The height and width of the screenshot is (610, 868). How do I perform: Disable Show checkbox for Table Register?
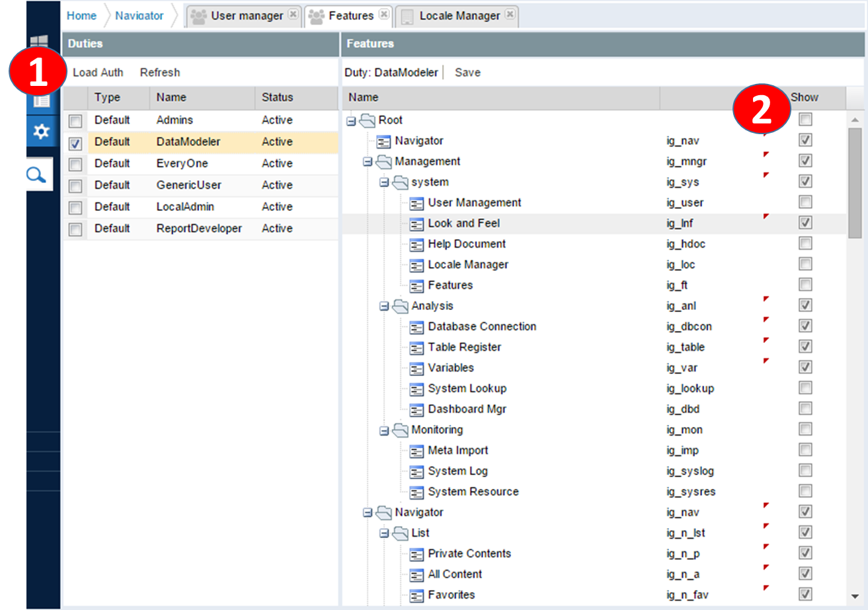click(x=805, y=347)
